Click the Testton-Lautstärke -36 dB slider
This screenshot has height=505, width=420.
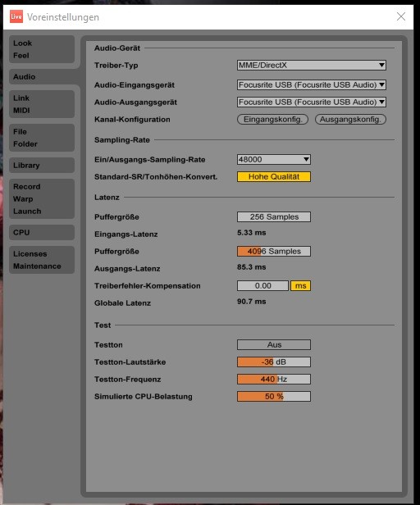(x=274, y=362)
